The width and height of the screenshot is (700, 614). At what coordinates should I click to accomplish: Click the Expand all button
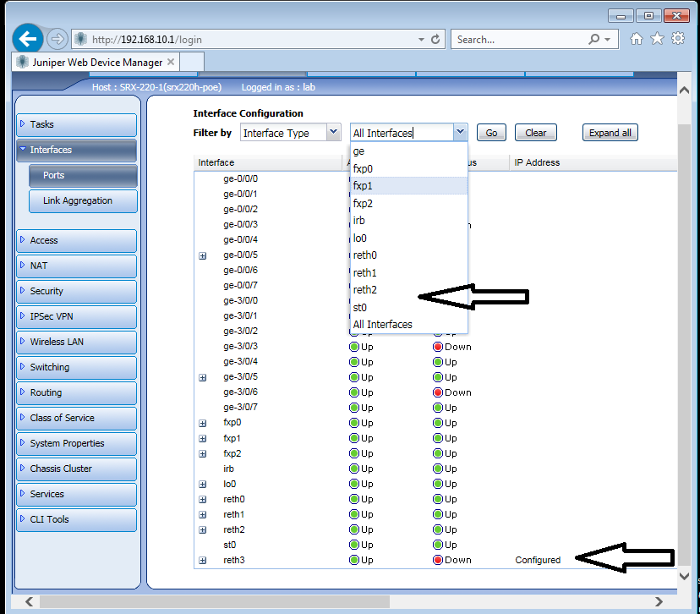coord(610,132)
